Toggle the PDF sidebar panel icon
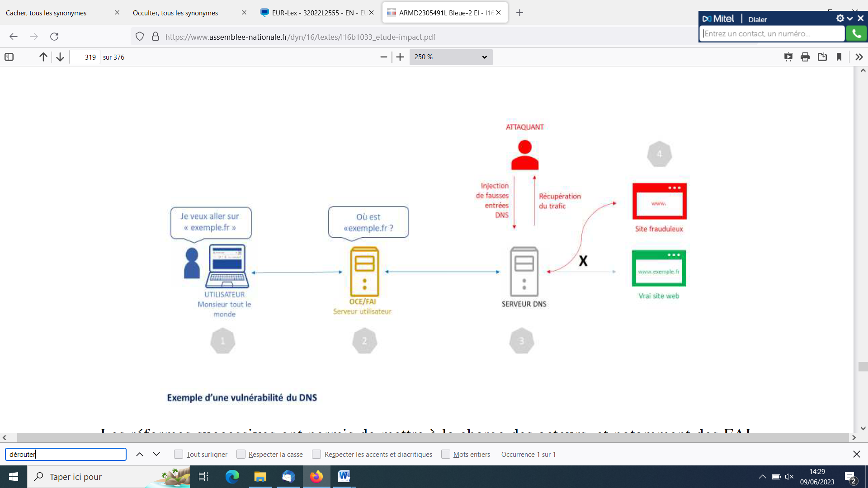This screenshot has width=868, height=488. coord(9,57)
